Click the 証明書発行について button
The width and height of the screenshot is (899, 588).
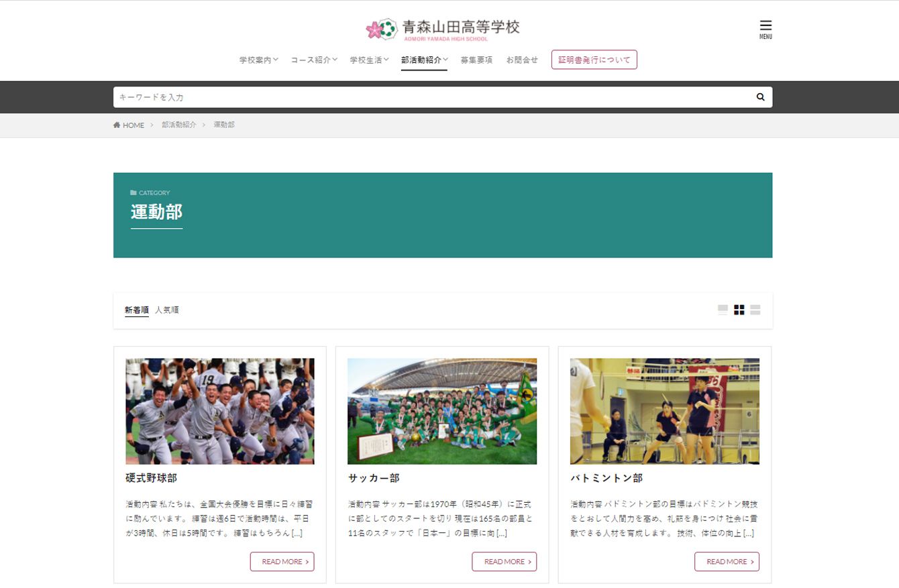click(x=594, y=60)
